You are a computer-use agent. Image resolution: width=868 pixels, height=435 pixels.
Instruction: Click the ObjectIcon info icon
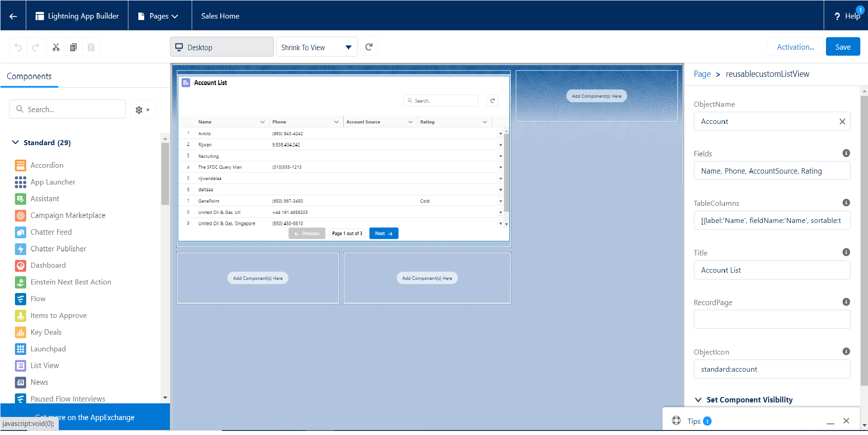[x=846, y=351]
